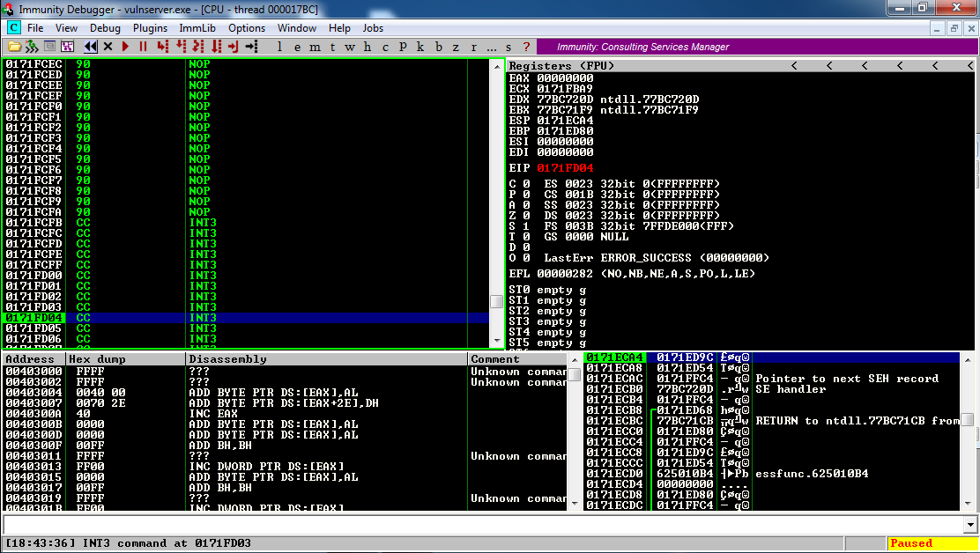Open the CPU window system menu icon
The height and width of the screenshot is (553, 980).
[x=13, y=28]
